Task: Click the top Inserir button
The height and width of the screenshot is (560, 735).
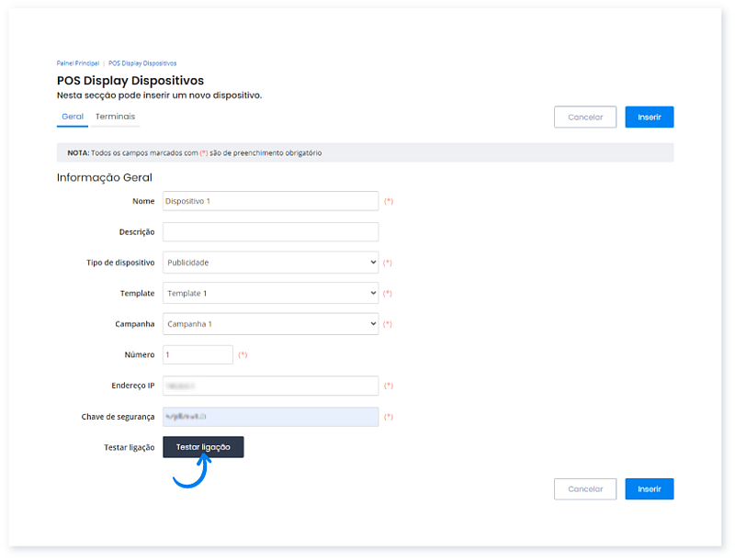Action: pos(650,118)
